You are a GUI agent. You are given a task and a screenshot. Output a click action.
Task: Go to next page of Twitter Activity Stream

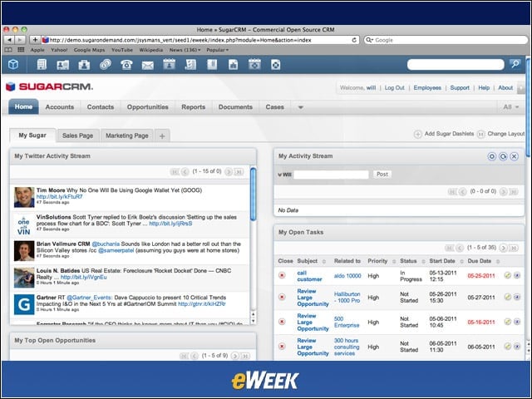click(229, 172)
